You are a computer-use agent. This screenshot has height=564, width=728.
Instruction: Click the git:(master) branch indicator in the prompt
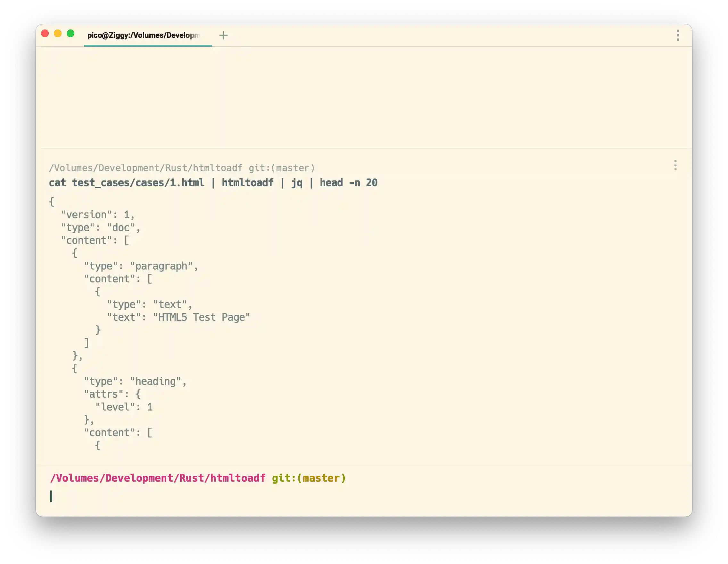coord(309,478)
